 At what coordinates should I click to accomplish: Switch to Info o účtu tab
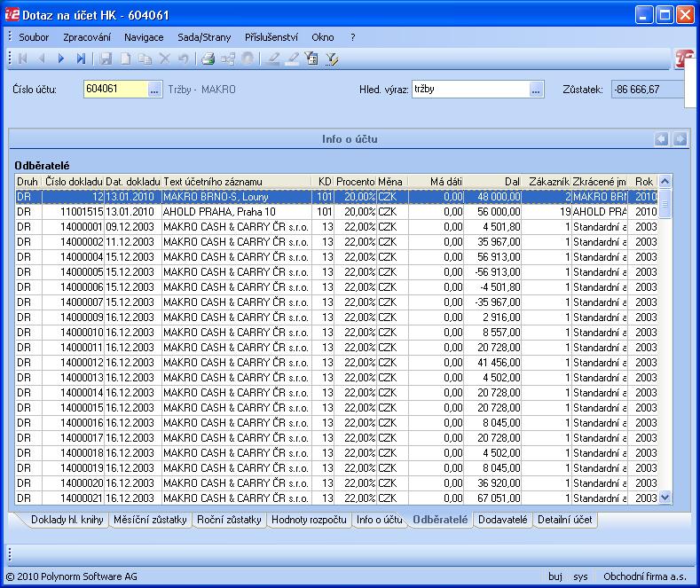tap(380, 520)
